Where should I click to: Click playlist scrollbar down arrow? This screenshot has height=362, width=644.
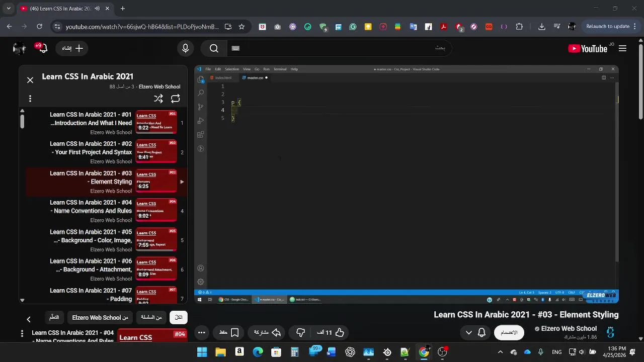[x=22, y=300]
